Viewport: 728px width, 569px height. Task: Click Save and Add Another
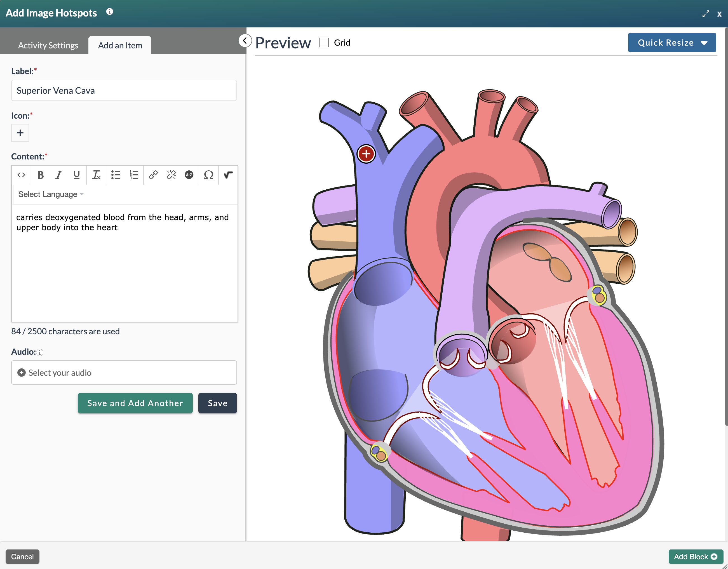coord(135,403)
